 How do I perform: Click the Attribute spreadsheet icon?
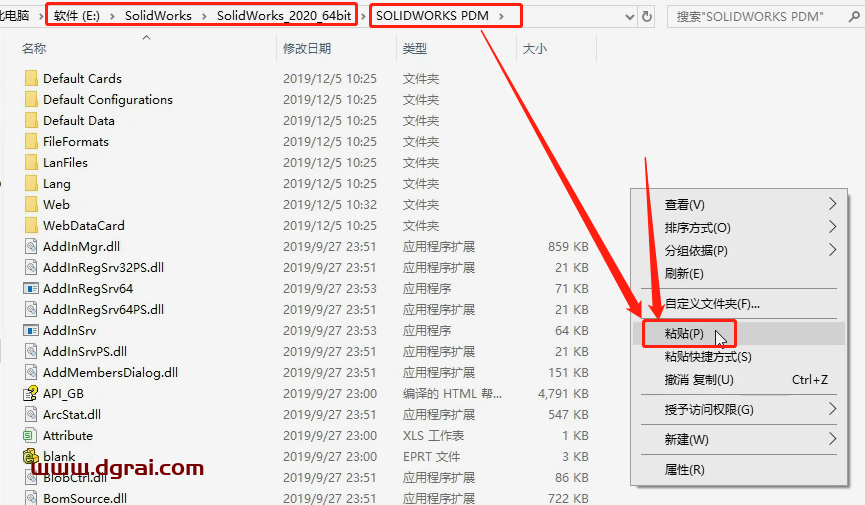(30, 435)
